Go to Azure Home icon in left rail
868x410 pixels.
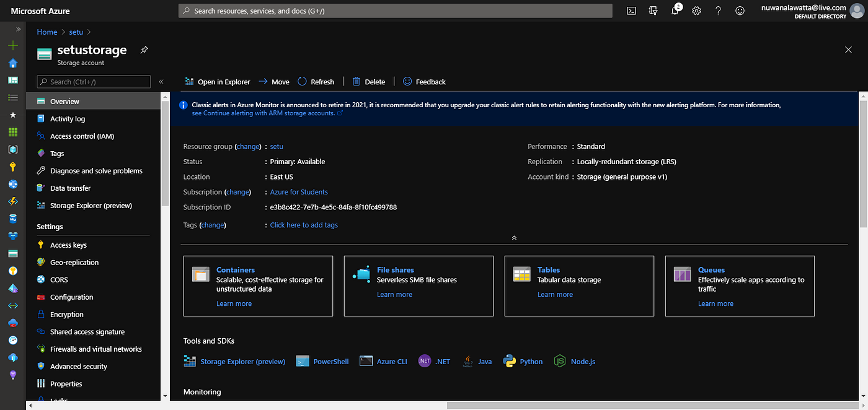(13, 63)
